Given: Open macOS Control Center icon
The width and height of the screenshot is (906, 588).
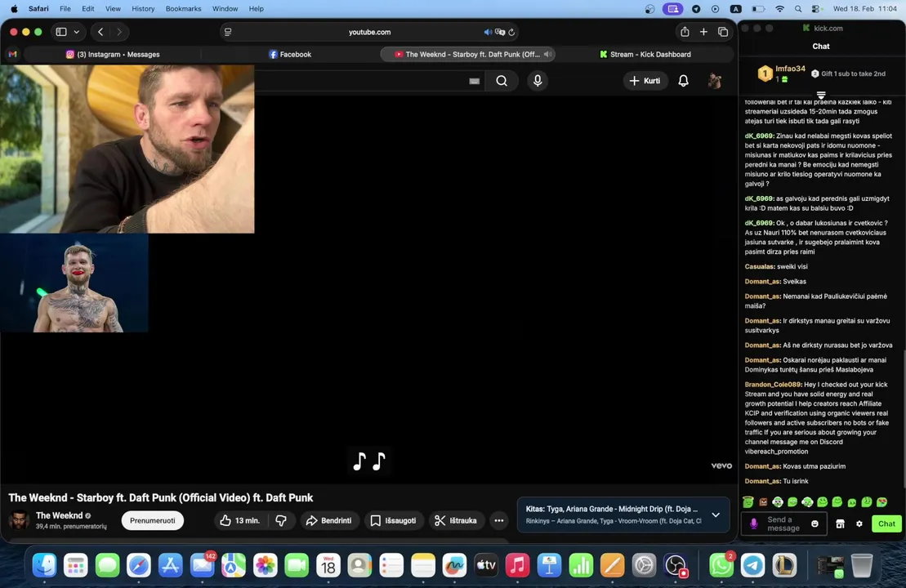Looking at the screenshot, I should click(816, 9).
